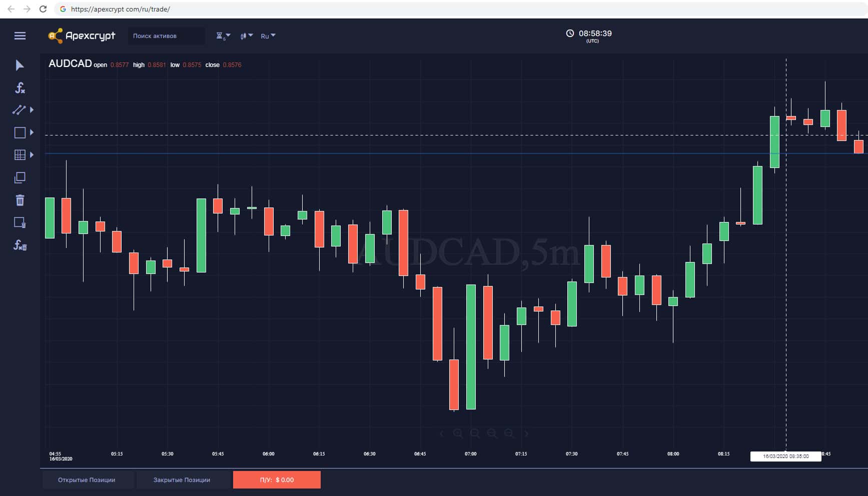This screenshot has height=496, width=868.
Task: Click the remove indicators fx-trash icon
Action: pos(20,245)
